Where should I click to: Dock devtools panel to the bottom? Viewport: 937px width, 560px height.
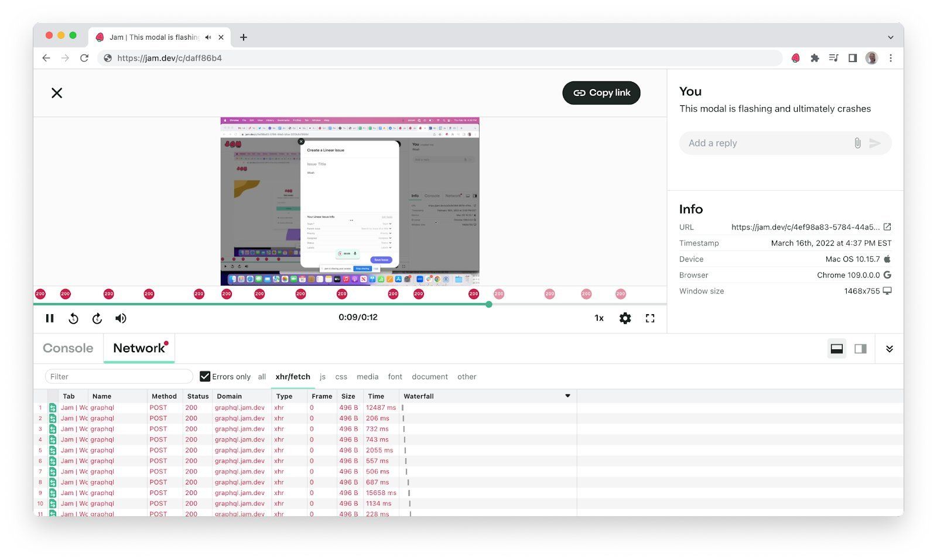click(836, 349)
